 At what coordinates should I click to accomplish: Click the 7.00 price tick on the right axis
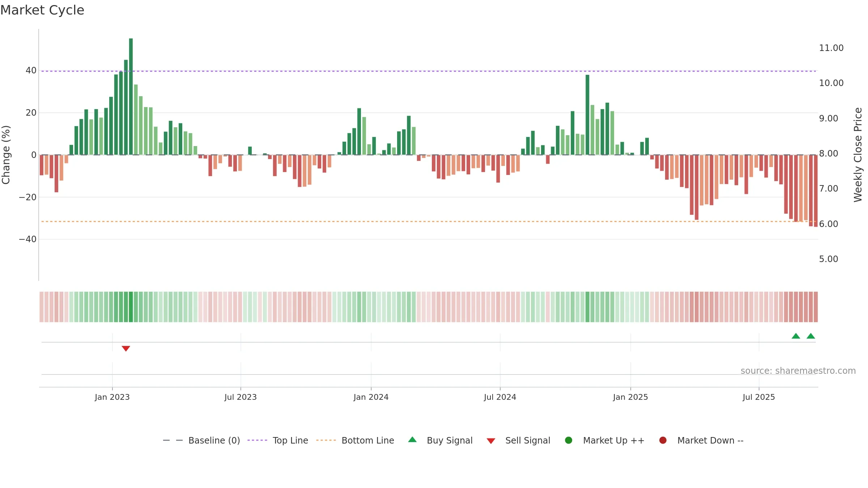point(829,189)
